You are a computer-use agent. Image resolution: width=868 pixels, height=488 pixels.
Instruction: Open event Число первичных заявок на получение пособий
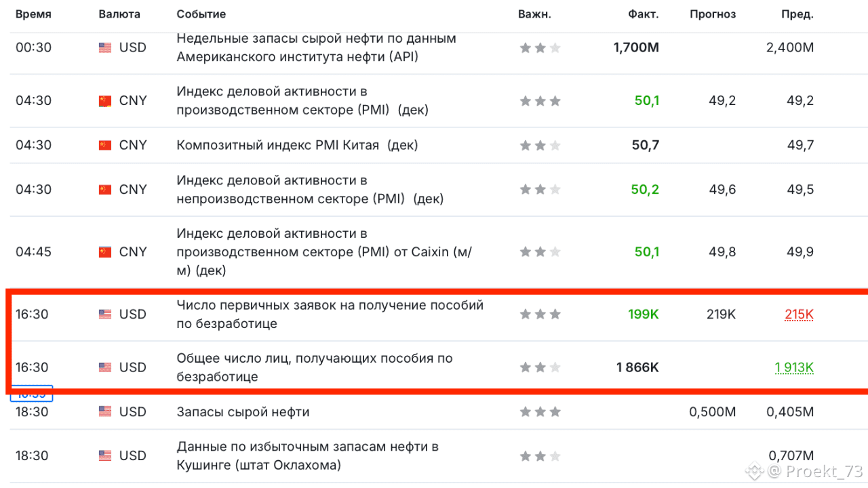click(x=330, y=314)
